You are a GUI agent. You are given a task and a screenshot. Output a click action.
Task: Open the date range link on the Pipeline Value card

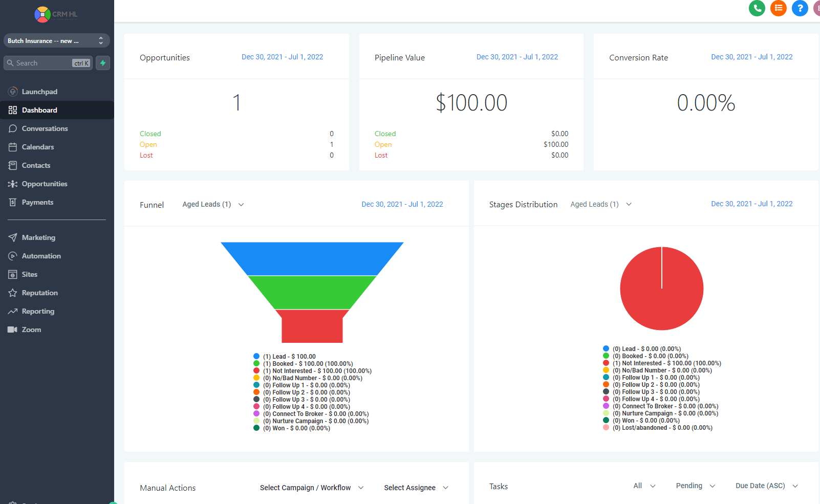pos(517,57)
